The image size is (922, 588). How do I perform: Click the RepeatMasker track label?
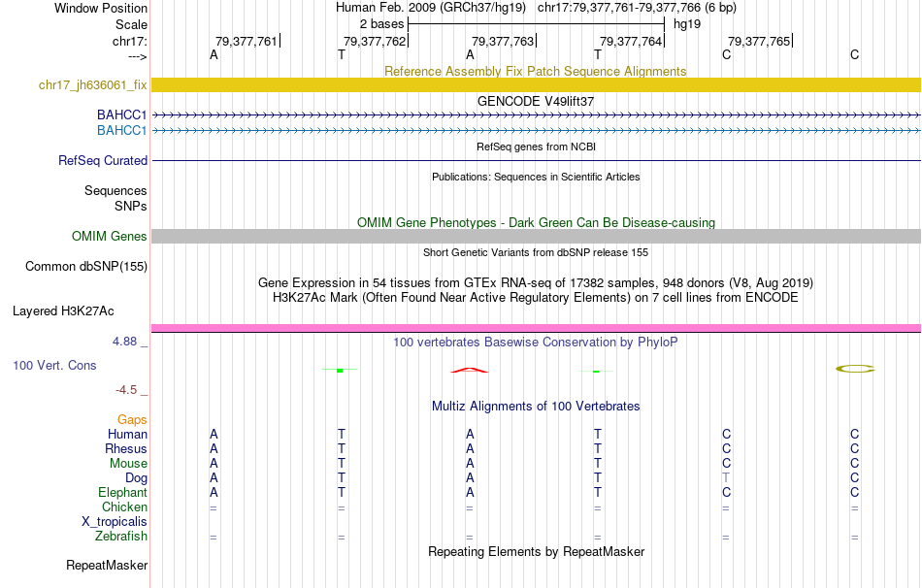(x=107, y=565)
